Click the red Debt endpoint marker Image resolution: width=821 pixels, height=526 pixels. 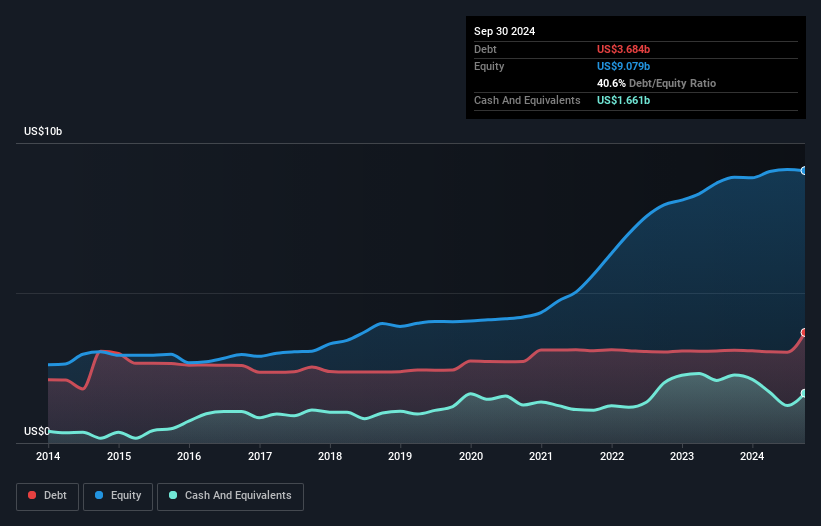(x=804, y=332)
